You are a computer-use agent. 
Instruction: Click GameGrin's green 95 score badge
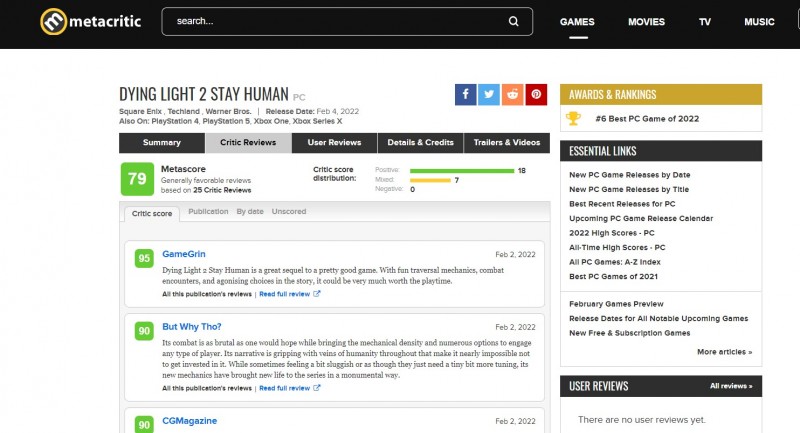tap(145, 258)
